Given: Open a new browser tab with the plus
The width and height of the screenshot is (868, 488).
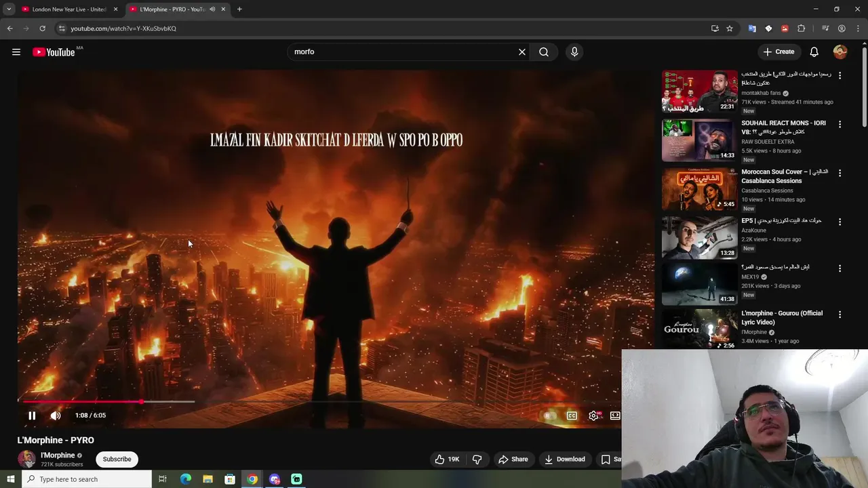Looking at the screenshot, I should click(239, 9).
